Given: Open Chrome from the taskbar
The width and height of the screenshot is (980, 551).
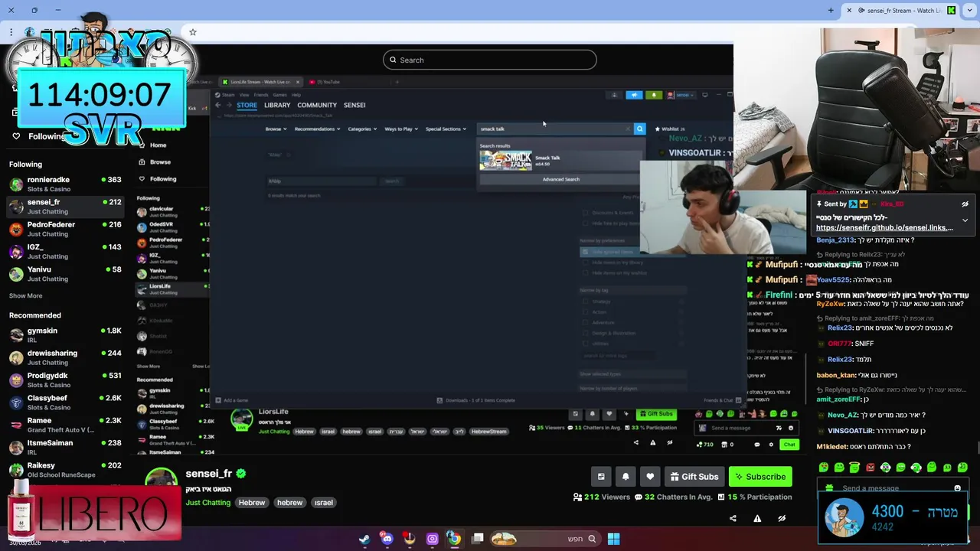Looking at the screenshot, I should pos(454,539).
